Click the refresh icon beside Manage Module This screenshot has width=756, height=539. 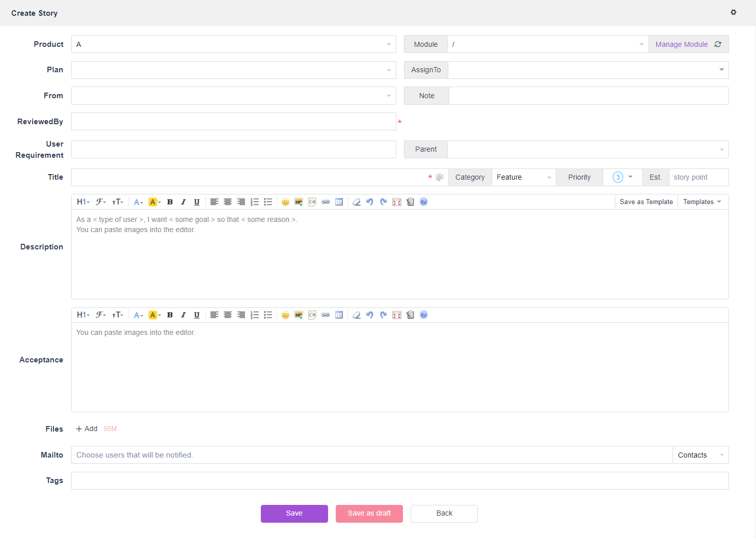click(718, 44)
